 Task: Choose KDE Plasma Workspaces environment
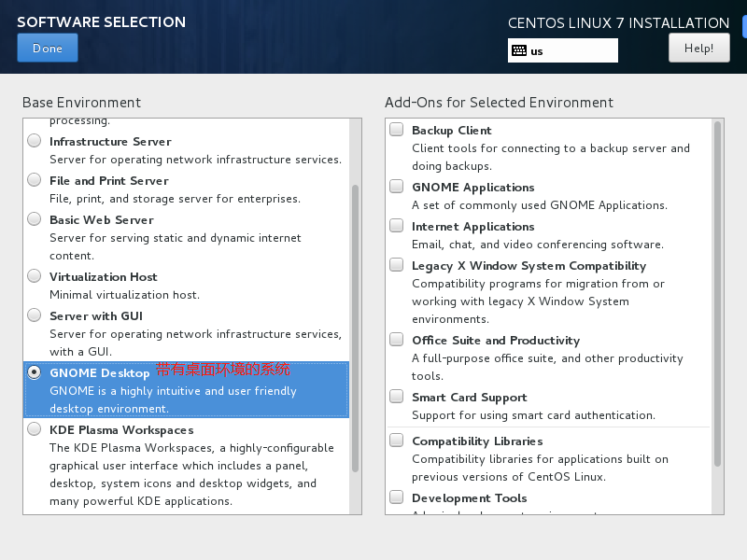(x=35, y=429)
